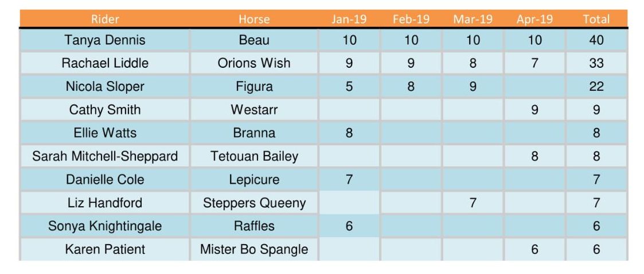644x274 pixels.
Task: Click Liz Handford's Mar-19 score cell
Action: pyautogui.click(x=473, y=203)
